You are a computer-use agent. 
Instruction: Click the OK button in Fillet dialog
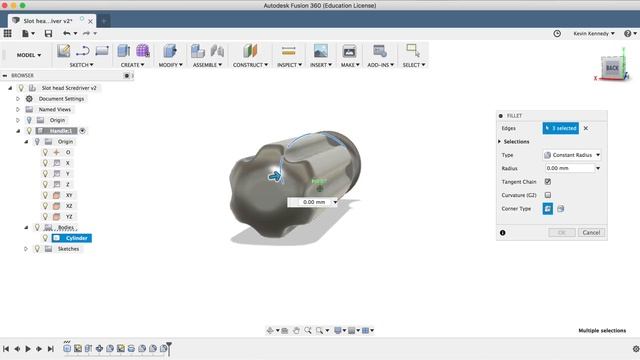point(562,232)
